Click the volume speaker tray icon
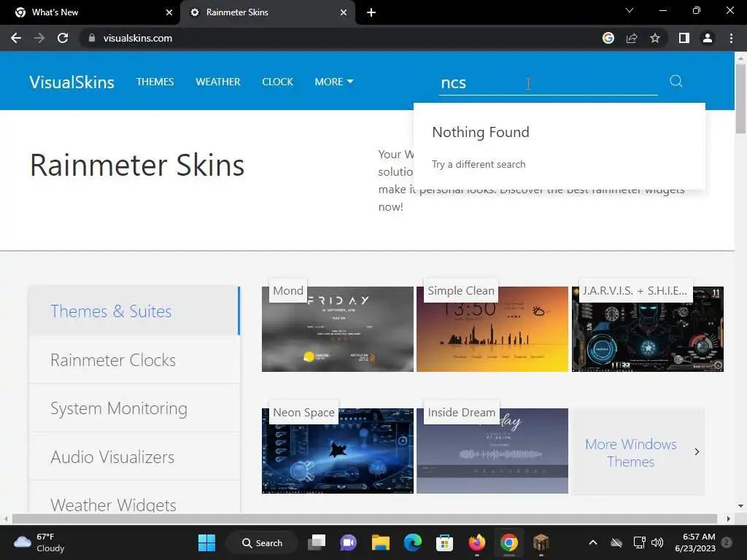Viewport: 747px width, 560px height. (x=657, y=542)
